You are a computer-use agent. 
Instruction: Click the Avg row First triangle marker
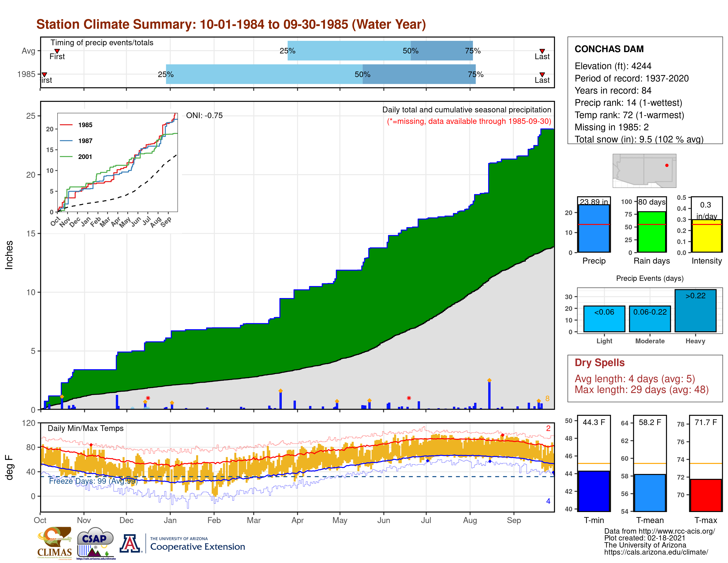(57, 51)
